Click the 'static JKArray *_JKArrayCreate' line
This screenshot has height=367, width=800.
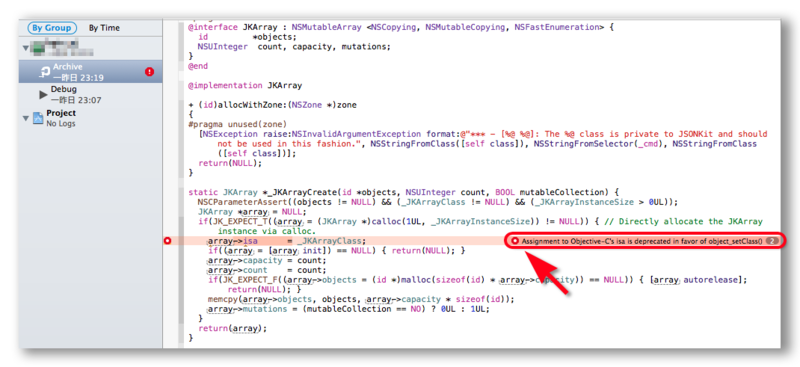click(403, 192)
